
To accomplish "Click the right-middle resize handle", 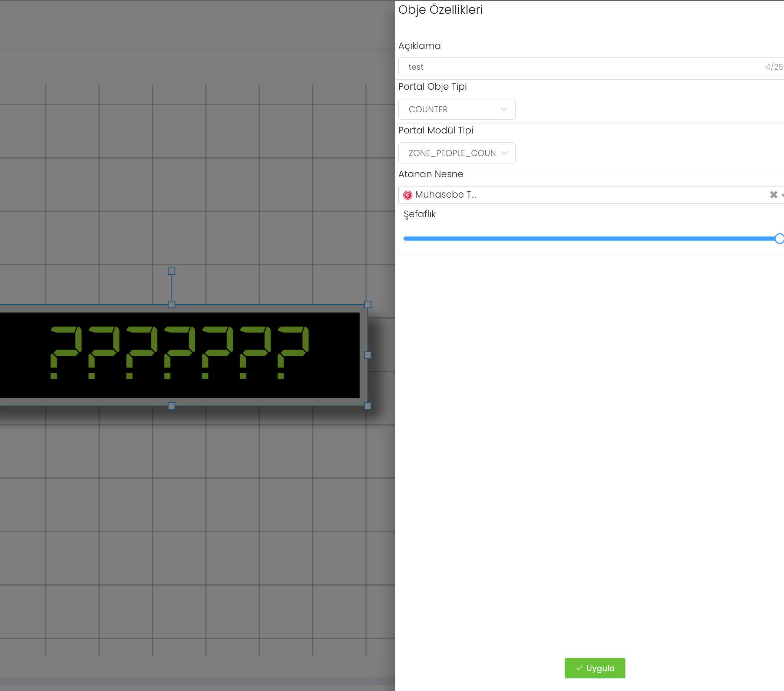I will pyautogui.click(x=368, y=355).
